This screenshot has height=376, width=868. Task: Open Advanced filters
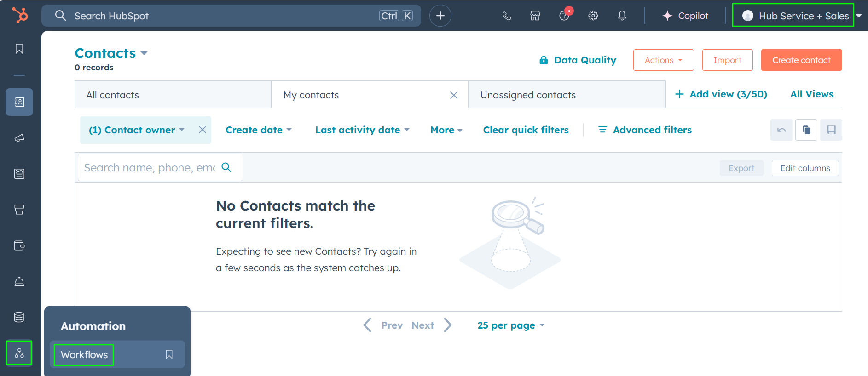[x=645, y=130]
